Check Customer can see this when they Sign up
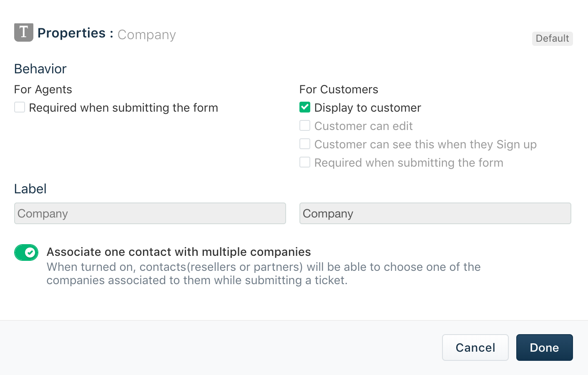 click(x=305, y=144)
